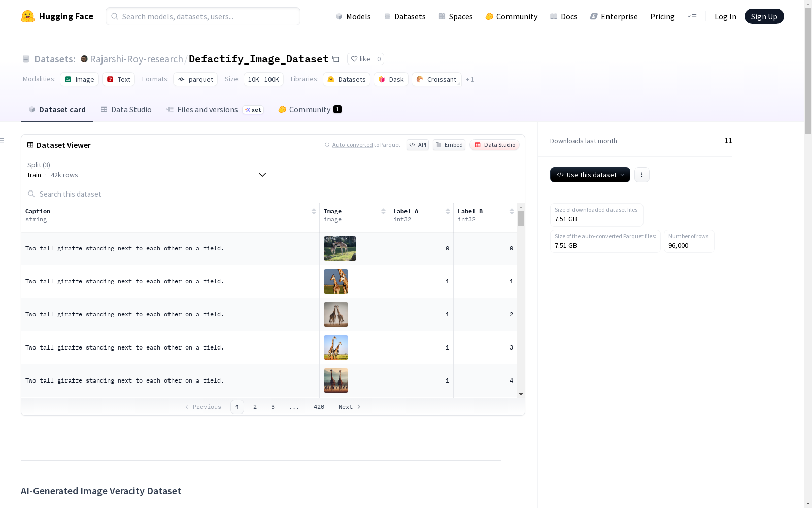Focus the main search models field

[x=203, y=16]
